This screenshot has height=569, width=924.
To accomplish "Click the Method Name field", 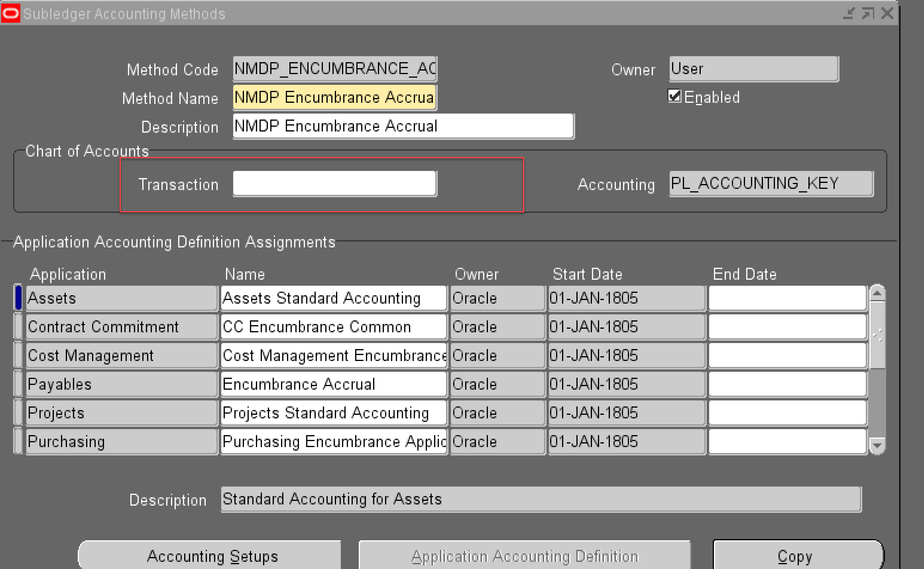I will [334, 97].
